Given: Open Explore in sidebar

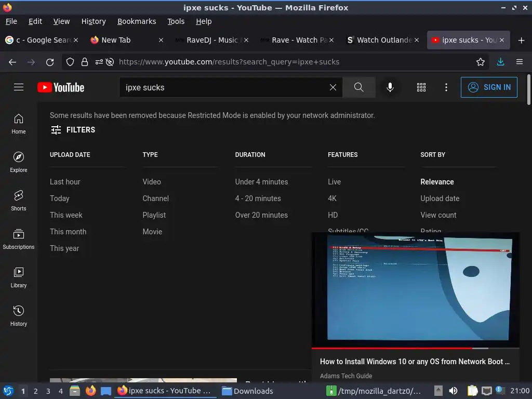Looking at the screenshot, I should pos(19,162).
